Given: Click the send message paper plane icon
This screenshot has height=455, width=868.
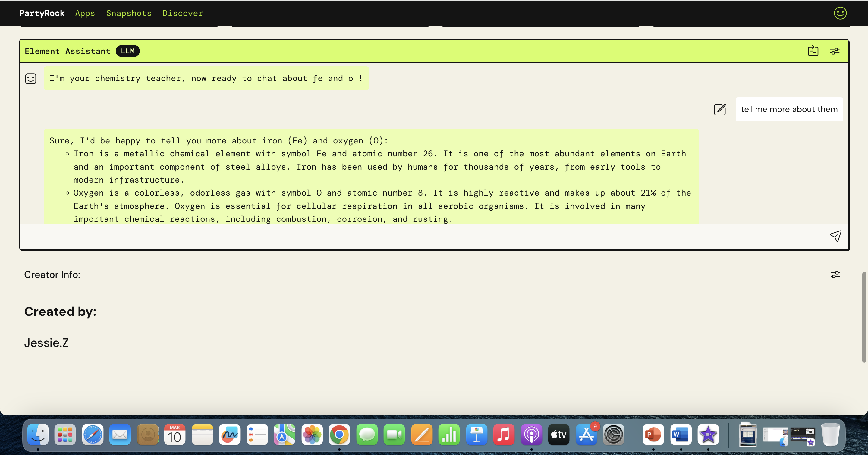Looking at the screenshot, I should tap(835, 236).
